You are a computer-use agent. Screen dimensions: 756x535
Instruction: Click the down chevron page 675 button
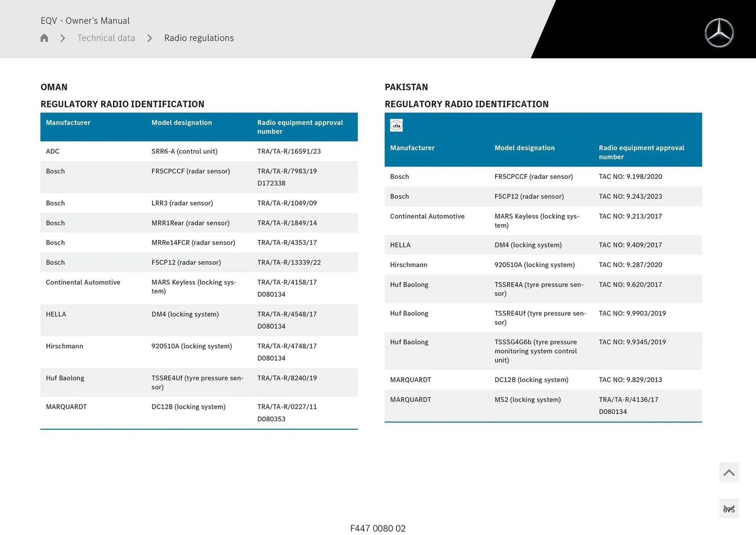[x=728, y=509]
